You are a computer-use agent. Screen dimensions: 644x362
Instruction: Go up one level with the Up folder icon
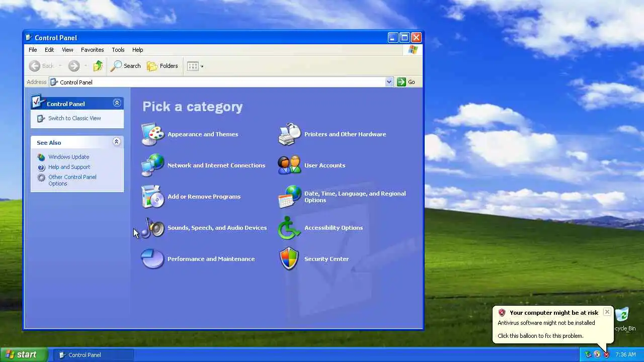pyautogui.click(x=98, y=66)
